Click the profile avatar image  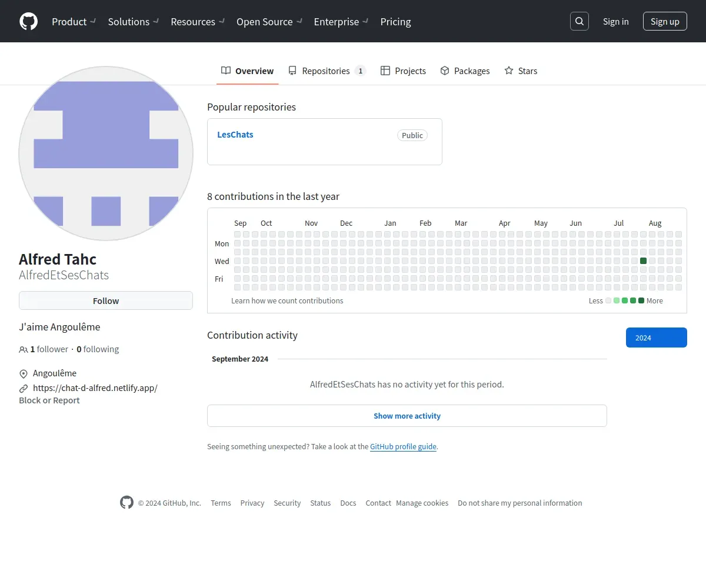tap(106, 153)
